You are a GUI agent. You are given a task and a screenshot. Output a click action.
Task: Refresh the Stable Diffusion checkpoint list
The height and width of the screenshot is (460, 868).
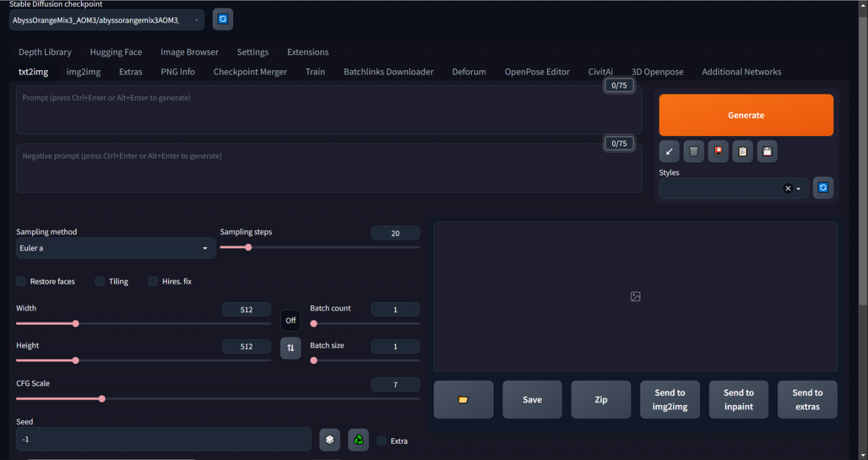coord(222,19)
